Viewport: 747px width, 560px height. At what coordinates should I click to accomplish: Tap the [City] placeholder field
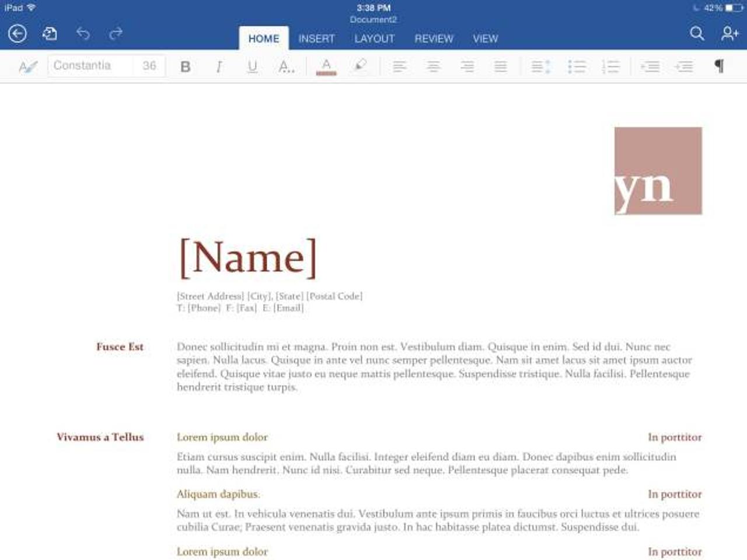(x=260, y=296)
